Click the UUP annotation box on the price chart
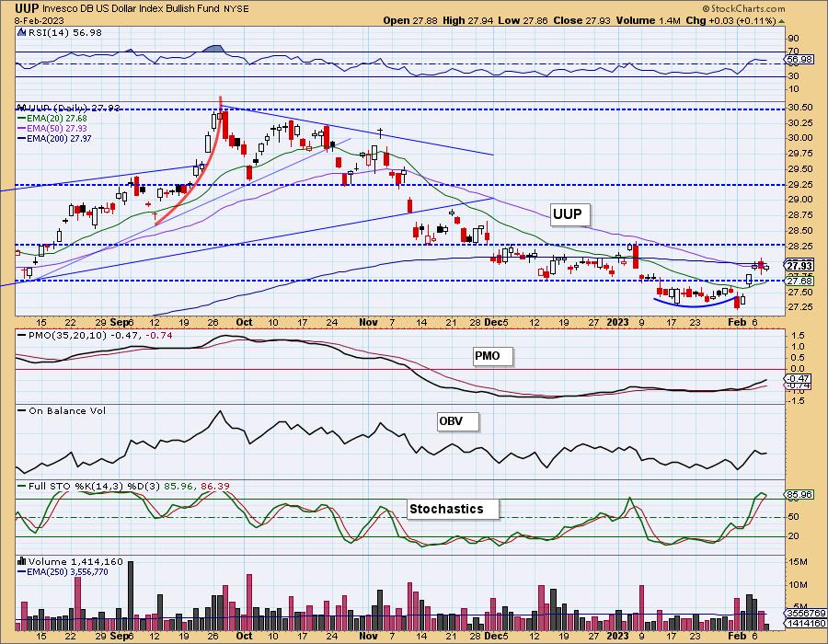The image size is (828, 644). click(x=569, y=214)
